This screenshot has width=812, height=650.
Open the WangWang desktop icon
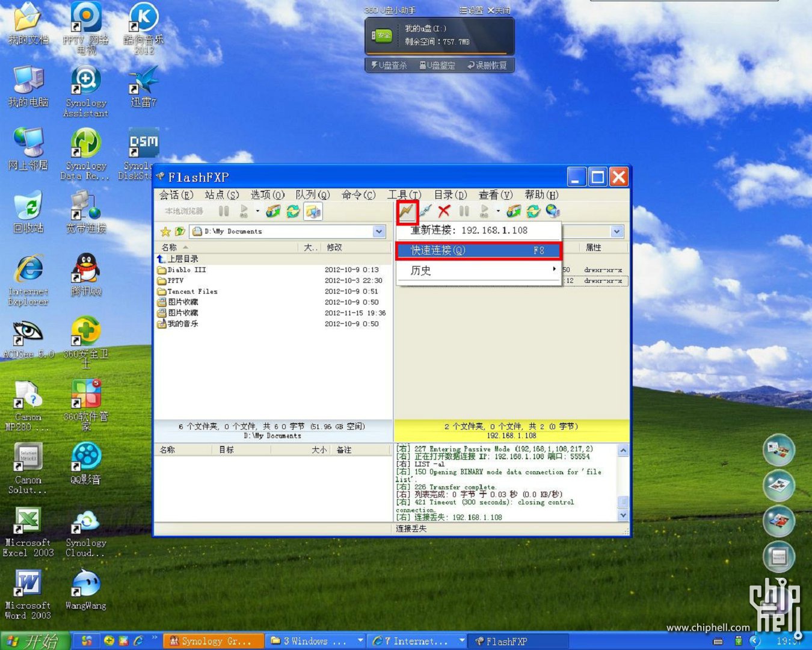86,589
